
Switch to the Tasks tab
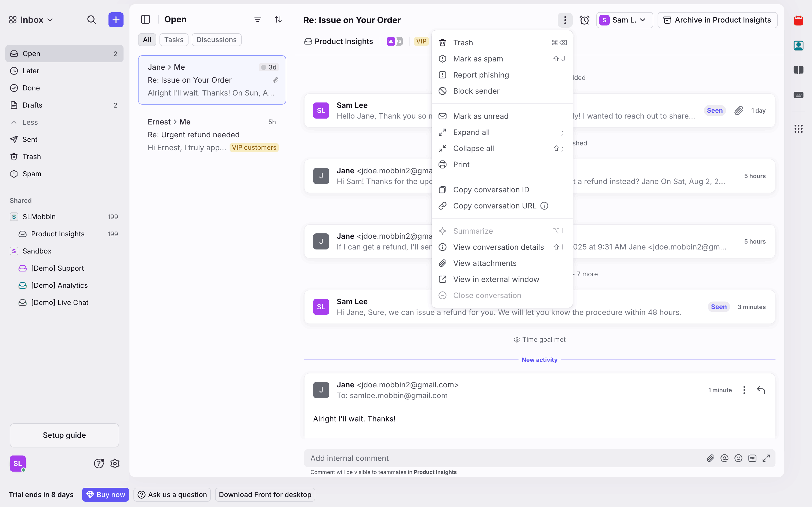point(173,40)
